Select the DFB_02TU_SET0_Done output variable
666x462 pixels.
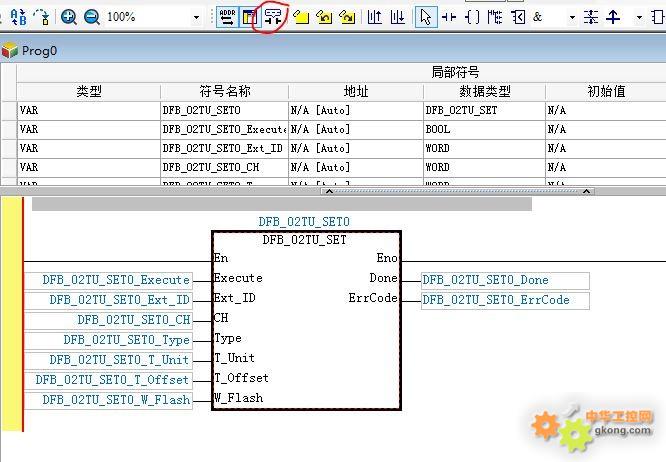tap(505, 280)
